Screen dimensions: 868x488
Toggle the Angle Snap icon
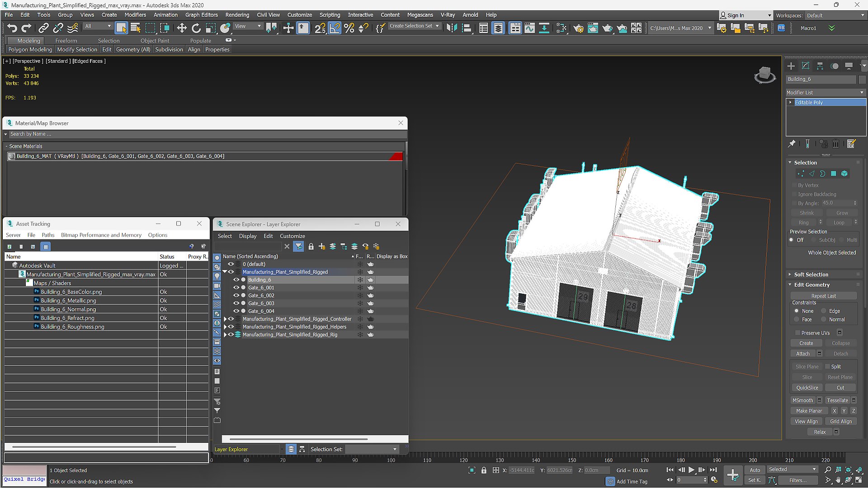pyautogui.click(x=335, y=28)
